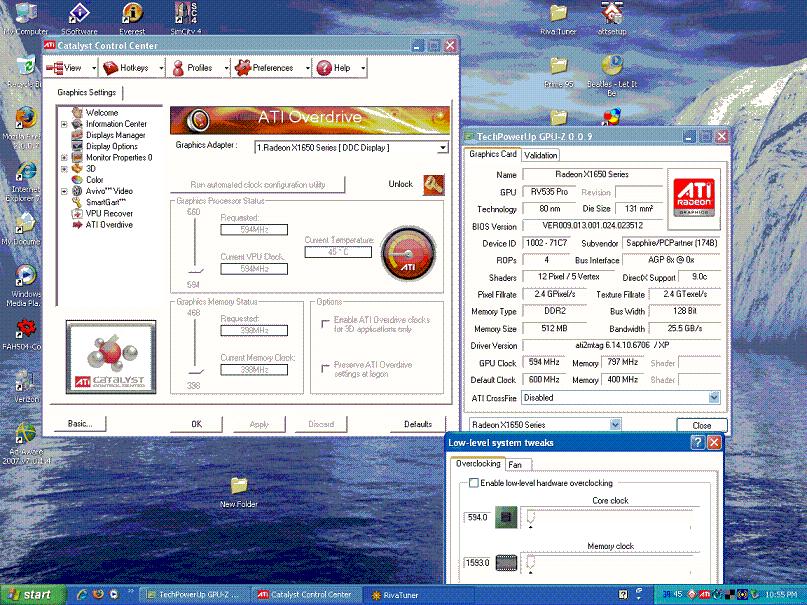Screen dimensions: 807x605
Task: Click the help question mark in tweaks window
Action: tap(697, 443)
